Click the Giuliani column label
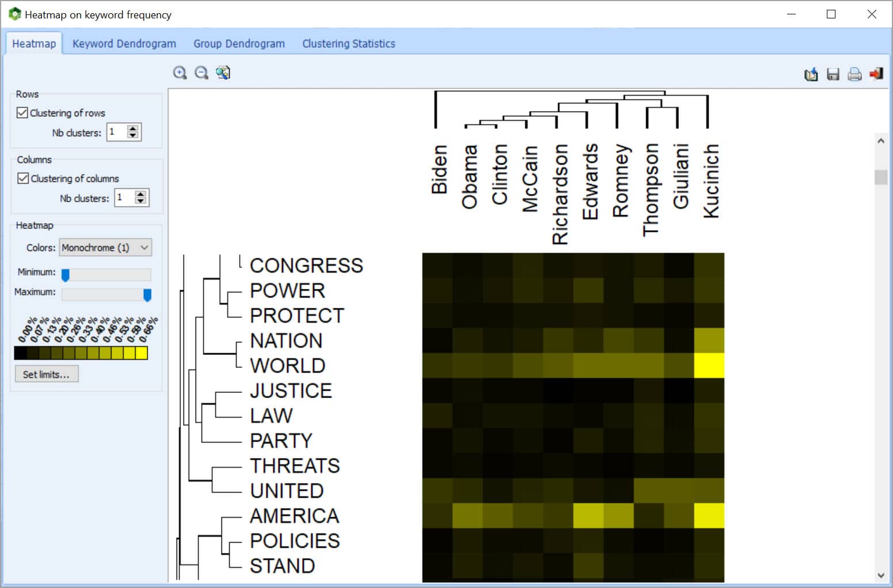This screenshot has height=588, width=893. click(x=681, y=176)
